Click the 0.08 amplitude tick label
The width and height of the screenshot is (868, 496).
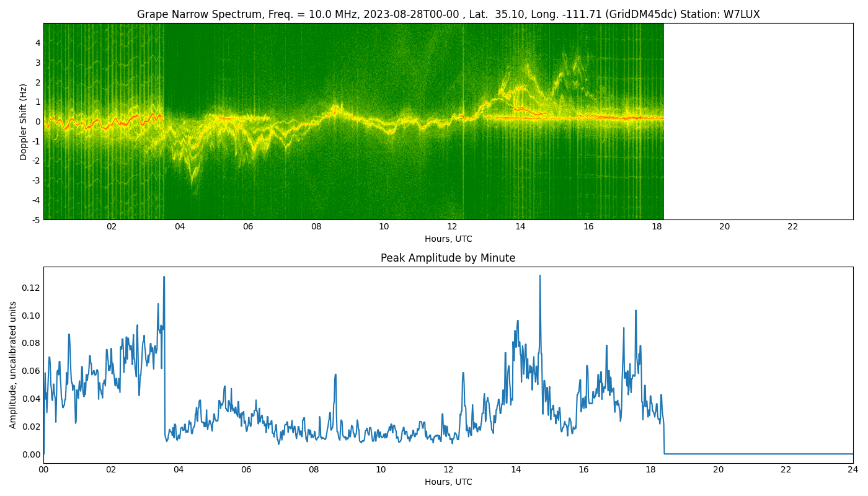tap(30, 343)
